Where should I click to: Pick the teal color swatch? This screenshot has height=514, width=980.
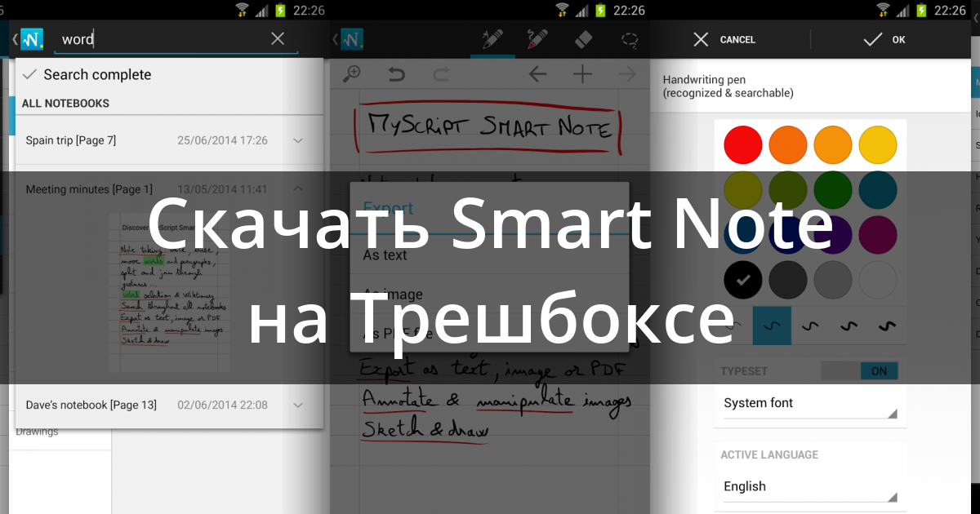878,190
